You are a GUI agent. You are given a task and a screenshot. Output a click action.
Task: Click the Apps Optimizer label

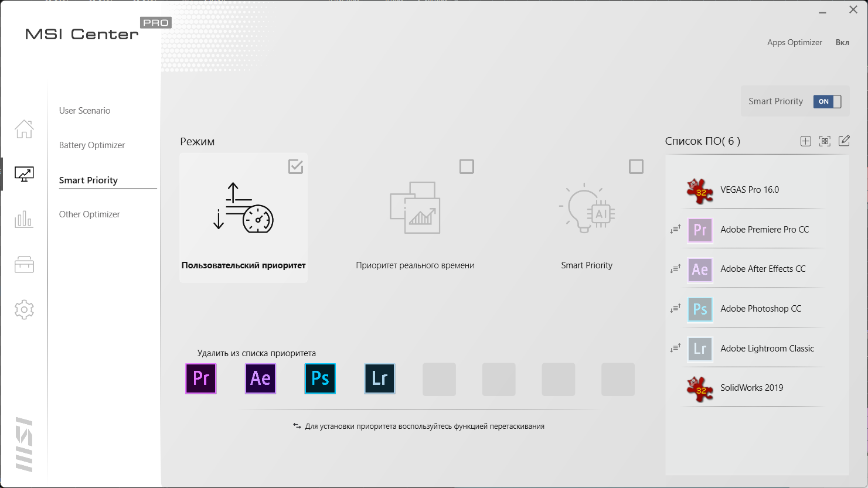click(x=795, y=43)
